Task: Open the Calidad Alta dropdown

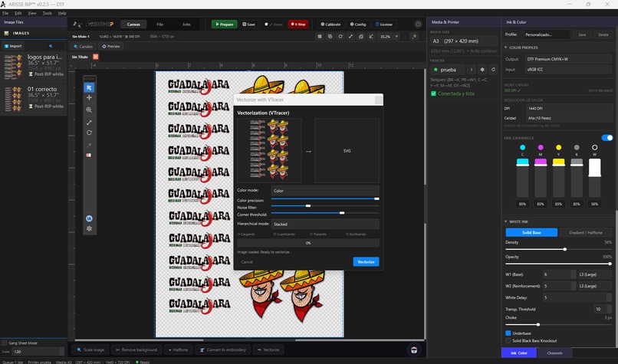Action: [569, 118]
